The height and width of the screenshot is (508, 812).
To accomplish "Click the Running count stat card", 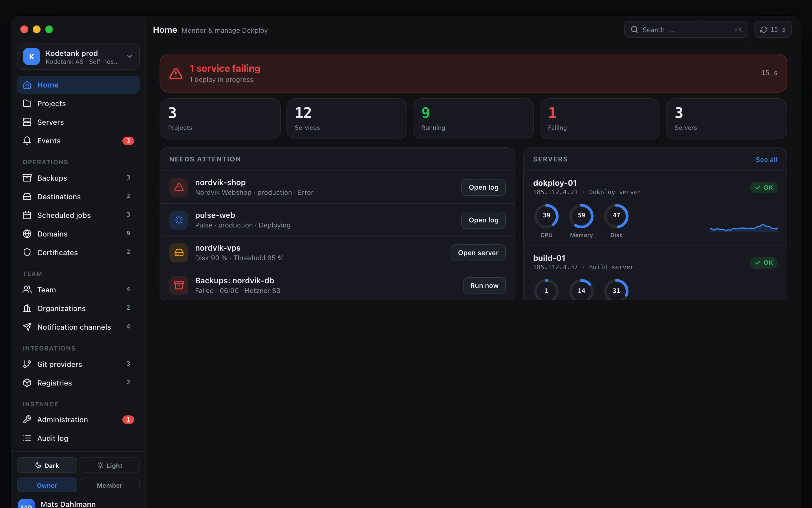I will (x=473, y=119).
